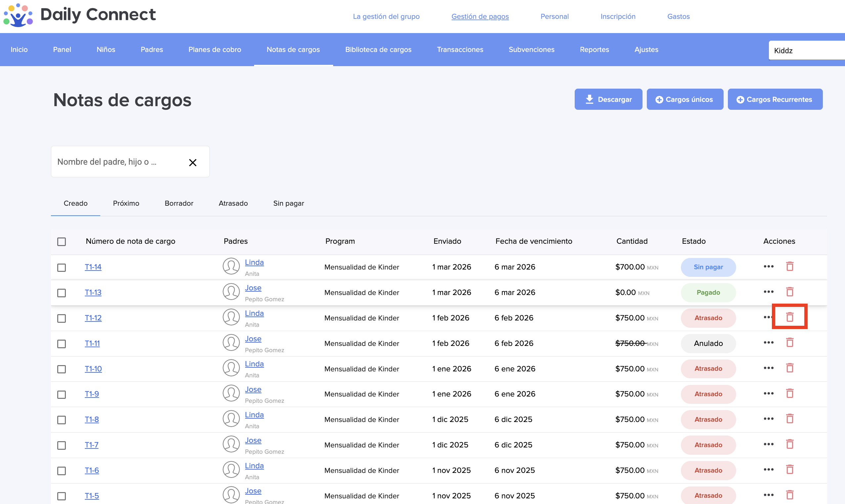Delete the T1-11 annulled note
845x504 pixels.
[789, 343]
